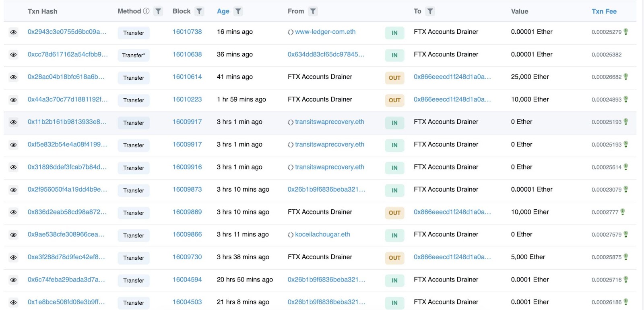Open eye preview for 0xf5e832b54e4a08f4199

(13, 145)
